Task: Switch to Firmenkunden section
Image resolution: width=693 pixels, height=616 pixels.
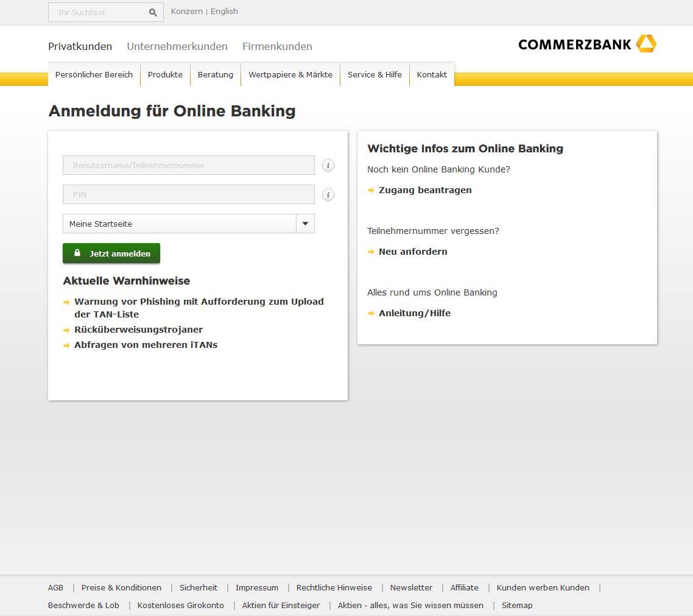Action: tap(277, 46)
